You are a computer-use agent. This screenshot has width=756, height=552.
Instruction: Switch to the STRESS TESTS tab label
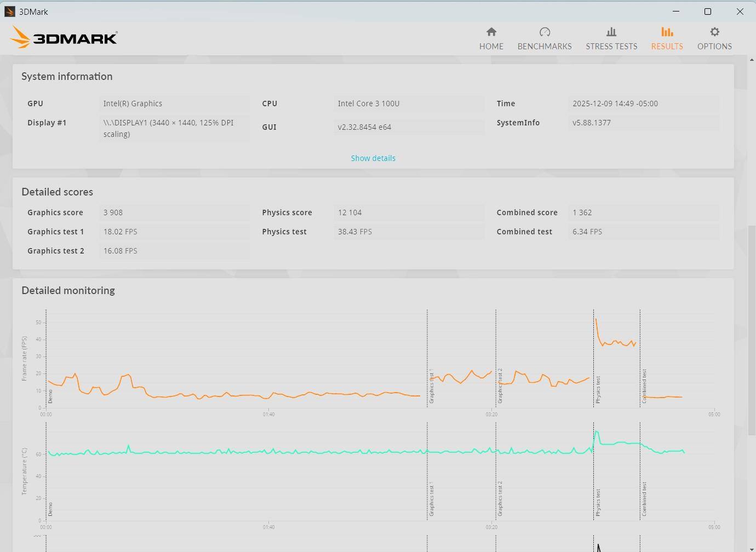[x=611, y=47]
